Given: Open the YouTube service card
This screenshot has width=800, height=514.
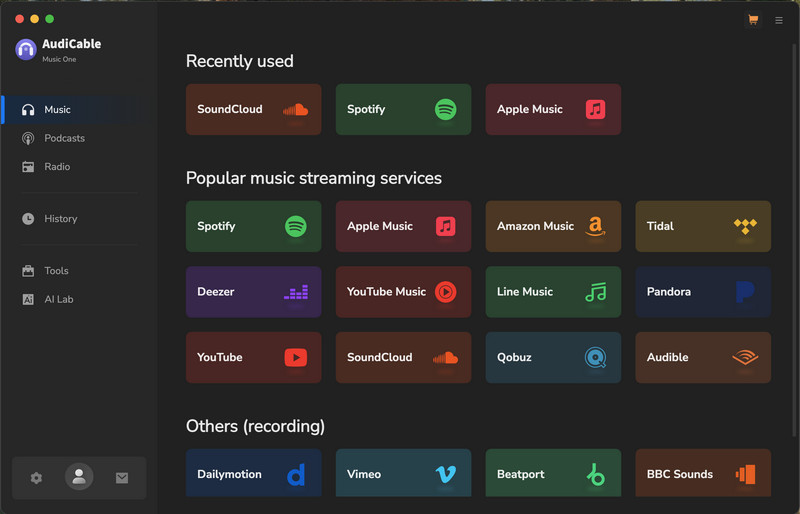Looking at the screenshot, I should tap(254, 357).
